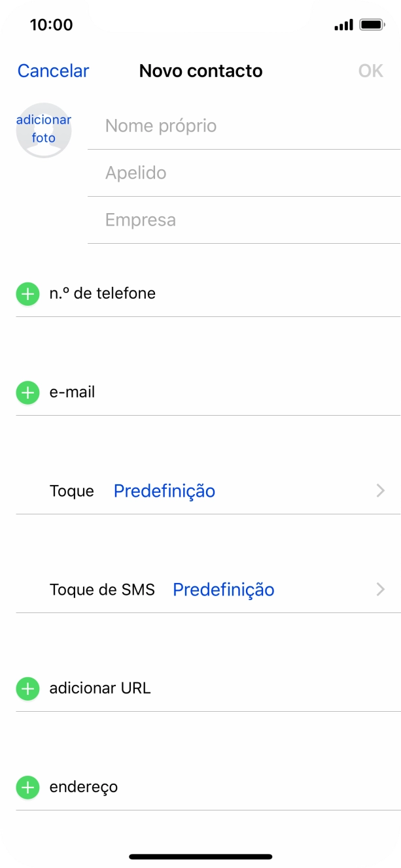Tap OK to save the contact
Screen dimensions: 401x868
coord(371,71)
